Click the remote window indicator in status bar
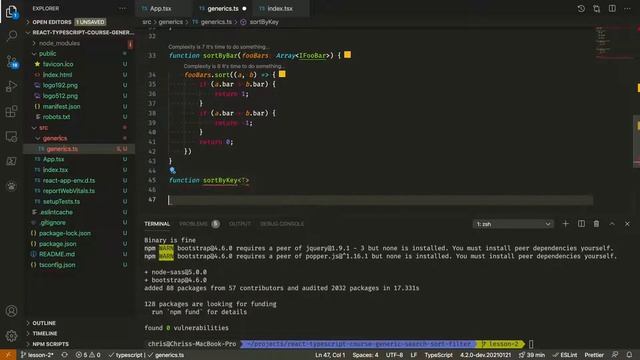This screenshot has height=360, width=640. (8, 355)
